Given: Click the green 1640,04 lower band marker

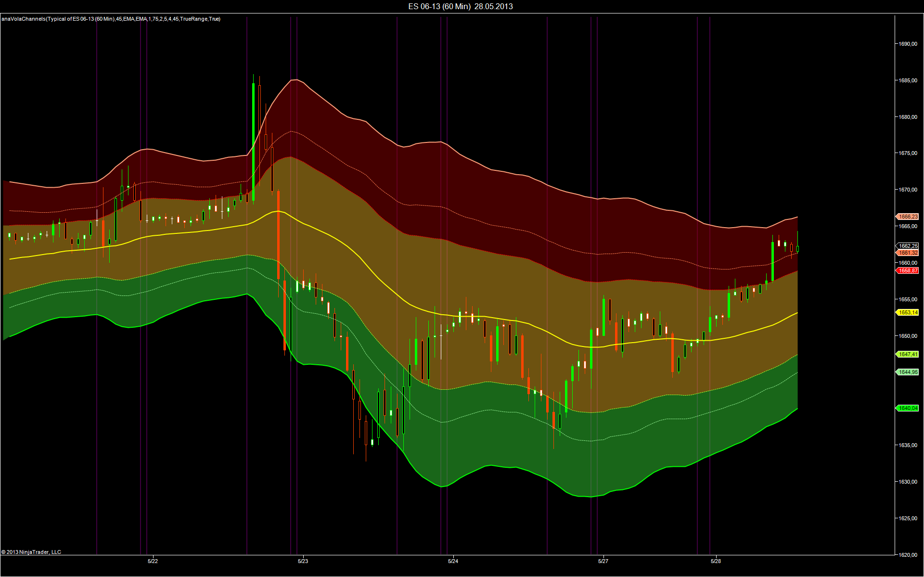Looking at the screenshot, I should point(907,408).
